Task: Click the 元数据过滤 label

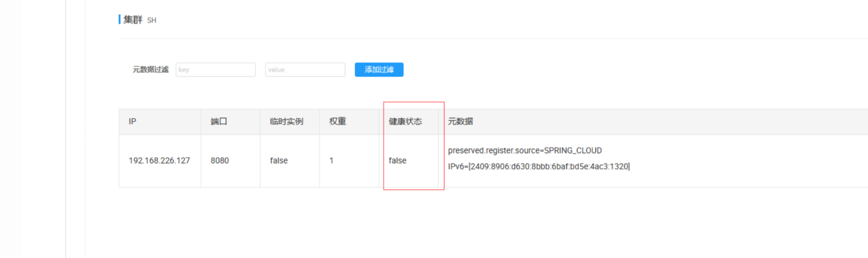Action: (151, 70)
